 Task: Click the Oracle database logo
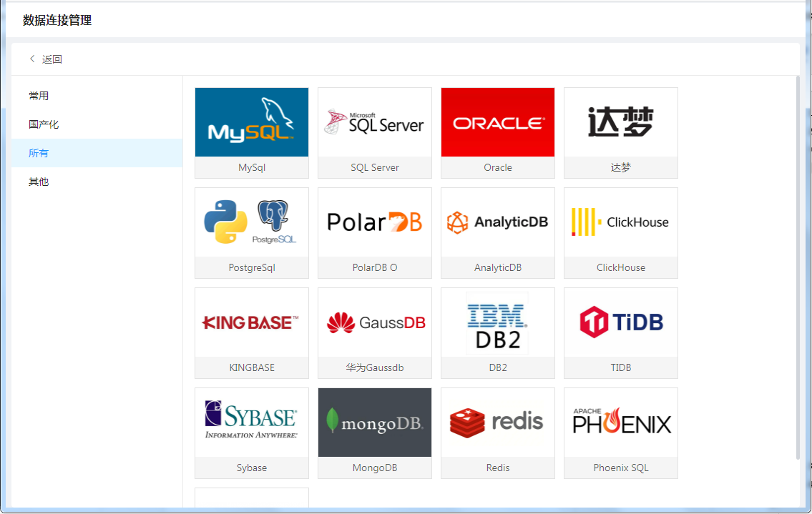point(497,122)
